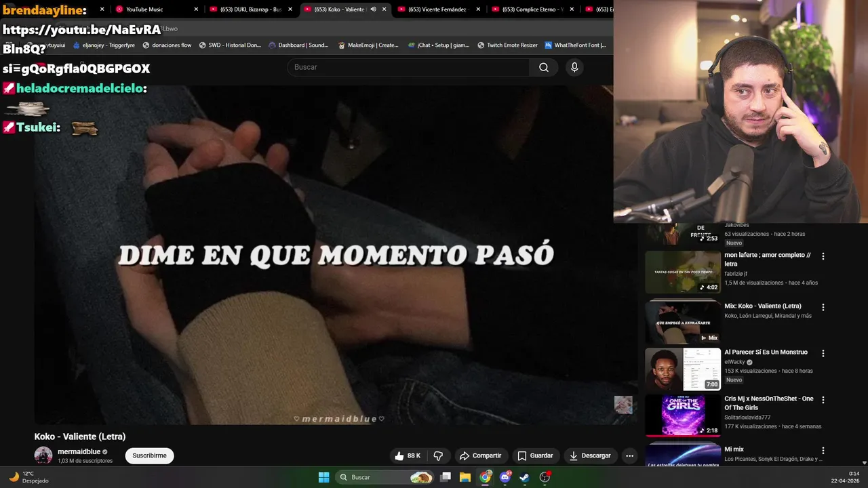Open SWD - Historial Don... bookmark
This screenshot has height=488, width=868.
pos(229,45)
